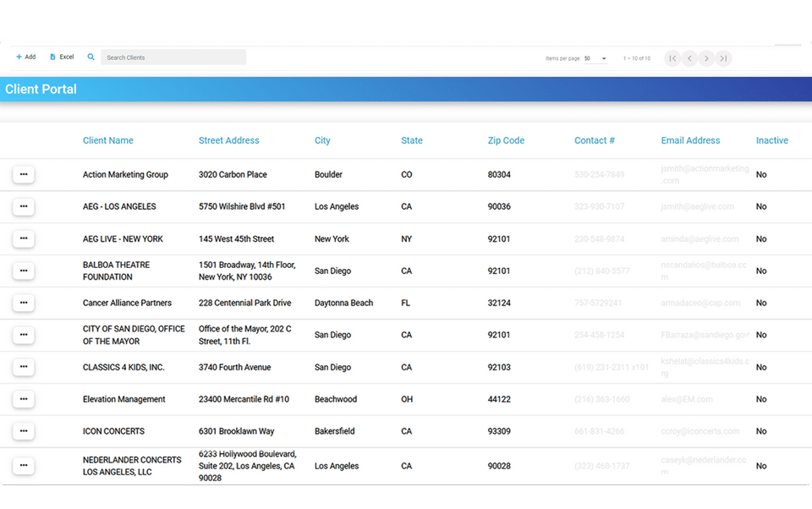Open options menu for CITY OF SAN DIEGO row
Screen dimensions: 812x509
pyautogui.click(x=24, y=335)
